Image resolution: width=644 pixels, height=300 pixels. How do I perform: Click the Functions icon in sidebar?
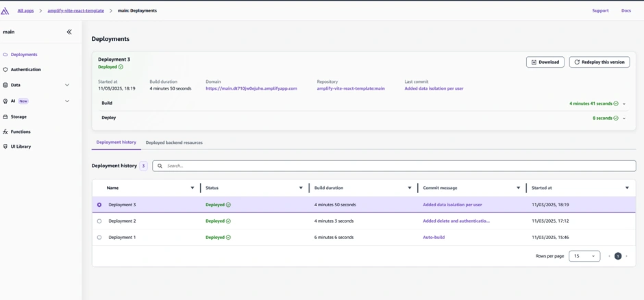(x=5, y=132)
